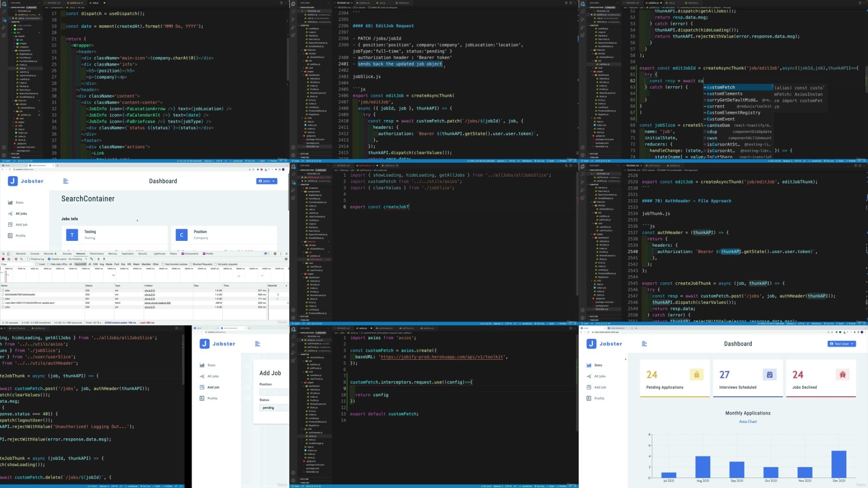Sort requests by the Waterfall column header
868x488 pixels.
click(x=276, y=286)
